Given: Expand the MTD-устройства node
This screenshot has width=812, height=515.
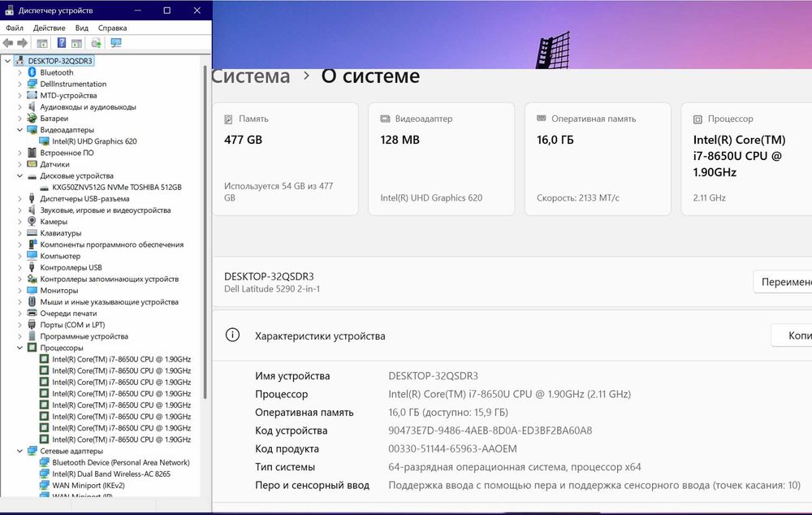Looking at the screenshot, I should click(x=19, y=95).
